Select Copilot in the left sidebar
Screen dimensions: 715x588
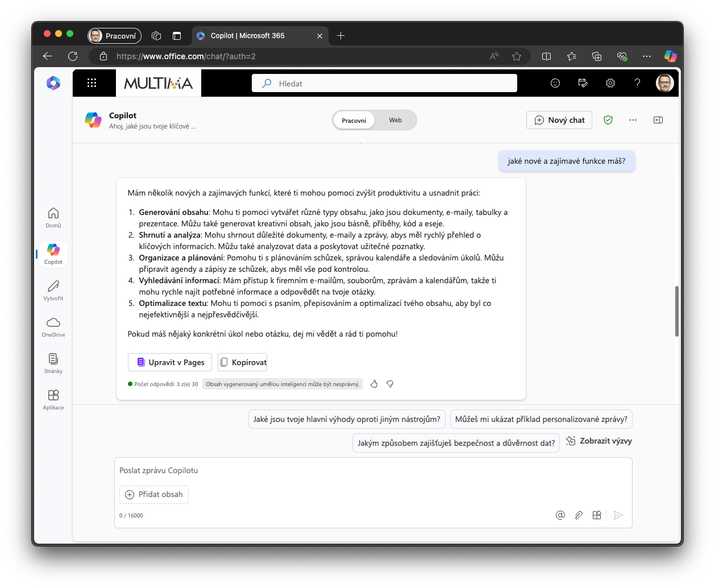(x=53, y=254)
